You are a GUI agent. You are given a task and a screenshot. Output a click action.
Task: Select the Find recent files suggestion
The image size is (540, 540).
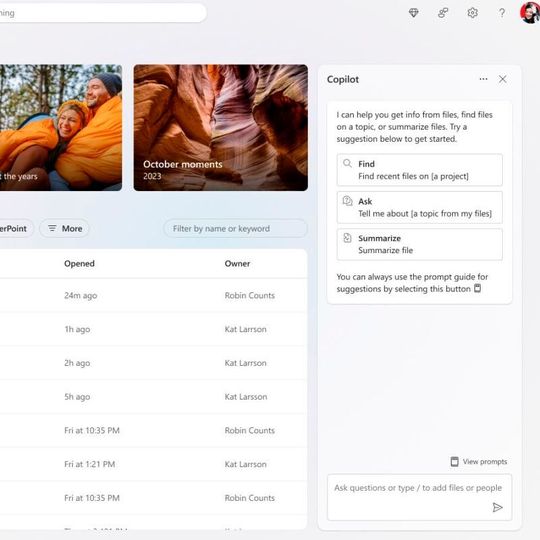tap(419, 170)
